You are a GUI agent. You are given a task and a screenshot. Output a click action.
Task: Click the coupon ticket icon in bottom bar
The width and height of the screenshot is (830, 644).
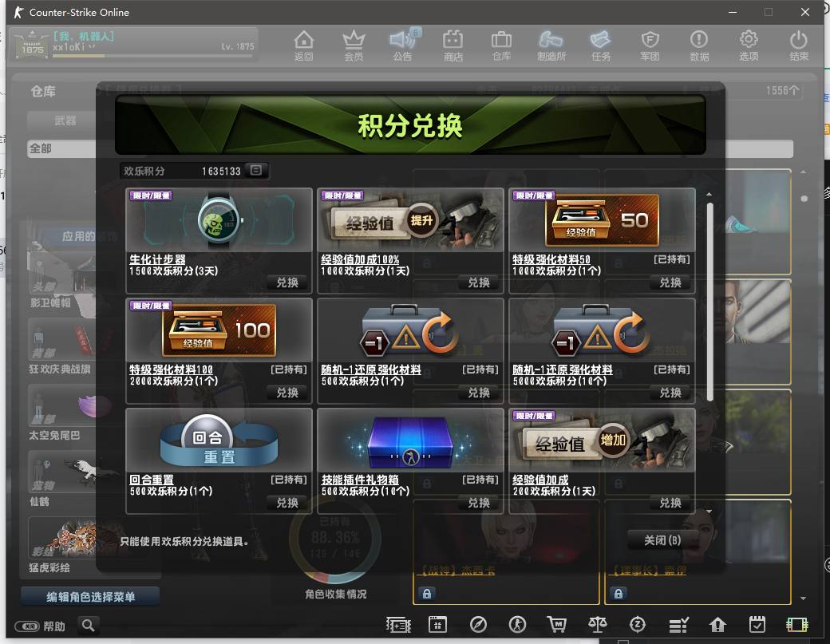click(398, 625)
